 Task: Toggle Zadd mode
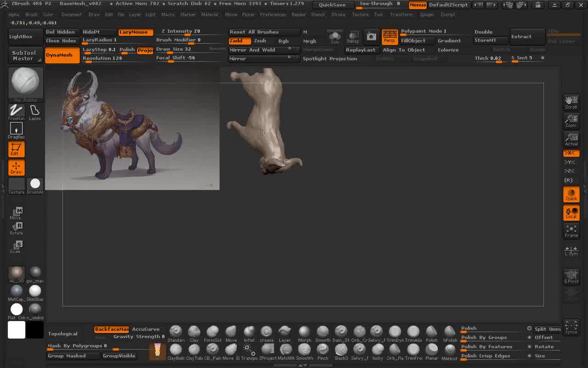pos(240,41)
